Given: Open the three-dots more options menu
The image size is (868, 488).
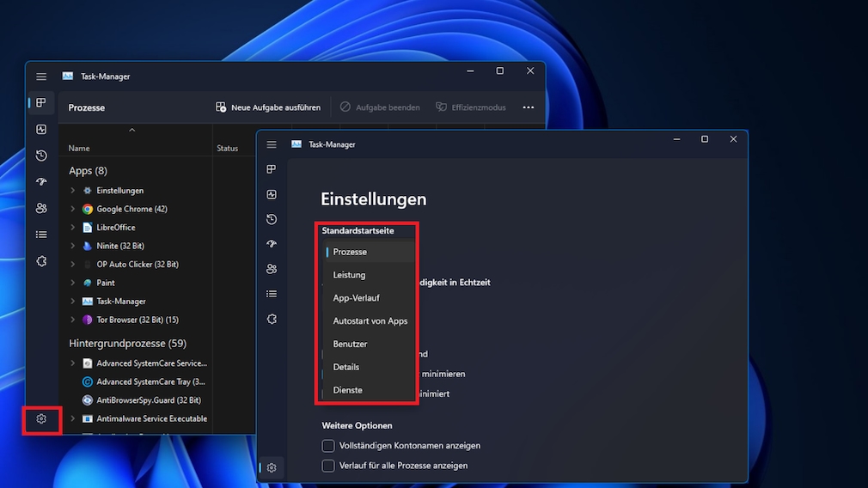Looking at the screenshot, I should click(528, 107).
